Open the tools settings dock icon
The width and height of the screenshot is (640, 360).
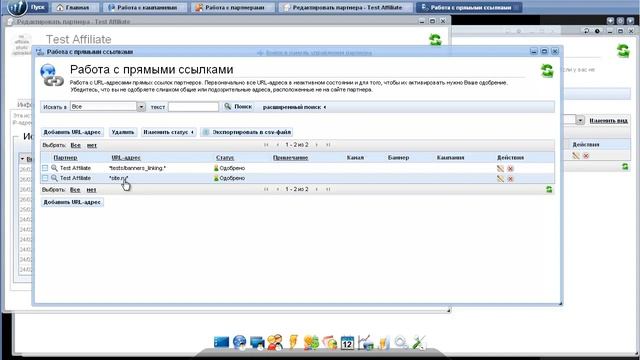pyautogui.click(x=418, y=342)
